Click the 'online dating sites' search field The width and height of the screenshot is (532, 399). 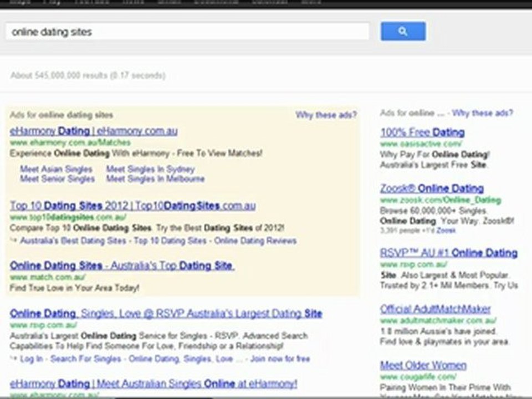(x=187, y=32)
